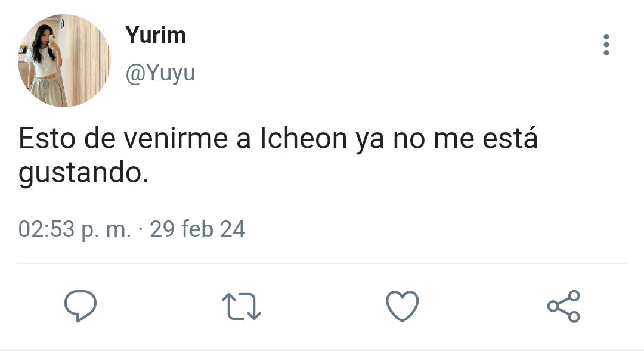Tap the @Yuyu handle
Viewport: 644px width, 361px height.
(160, 74)
